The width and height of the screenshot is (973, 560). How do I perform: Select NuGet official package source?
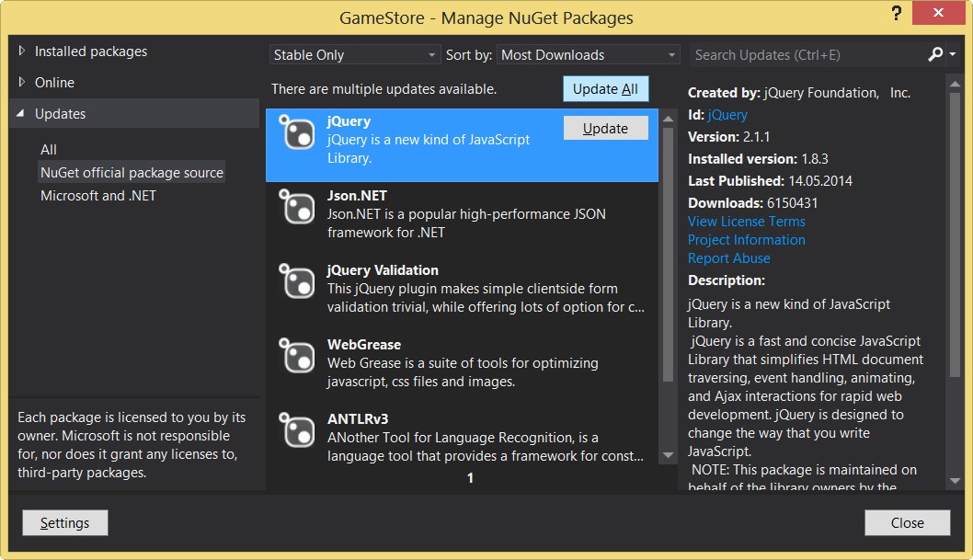pos(132,172)
